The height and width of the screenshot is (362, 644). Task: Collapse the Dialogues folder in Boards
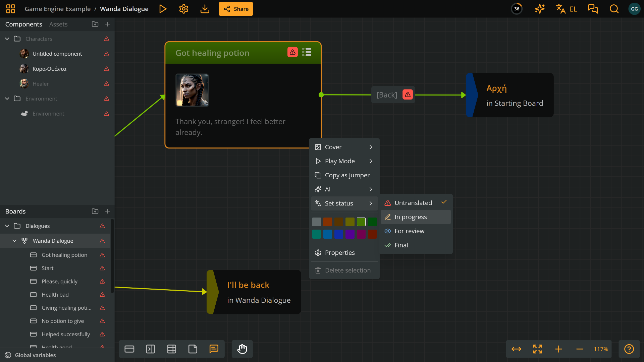pyautogui.click(x=7, y=226)
